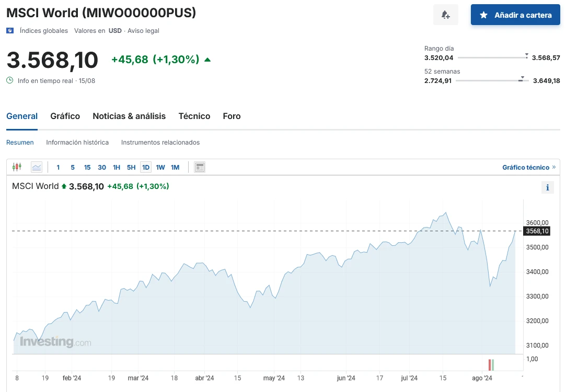Expand Gráfico técnico with the chevron
566x392 pixels.
tap(554, 168)
